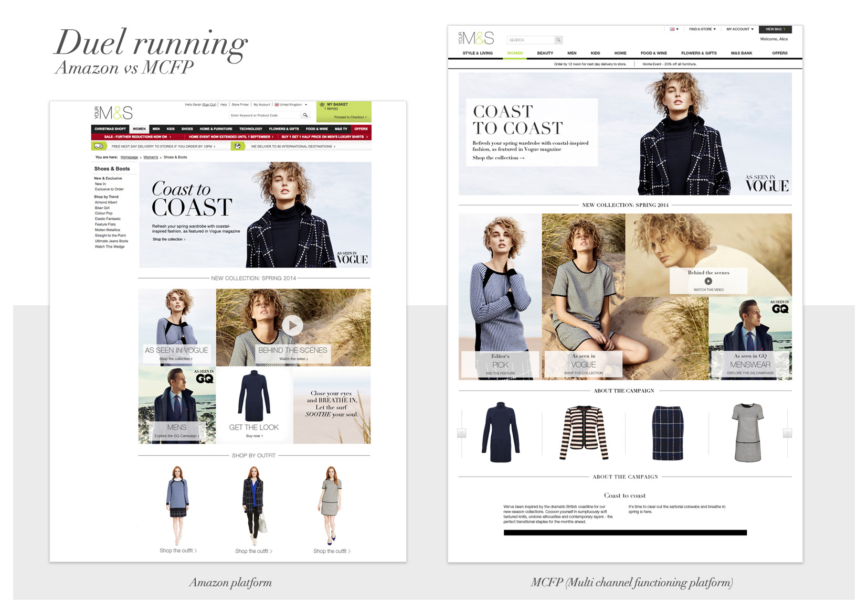Screen dimensions: 868x613
Task: Click Proceed to Checkout link
Action: click(x=351, y=117)
